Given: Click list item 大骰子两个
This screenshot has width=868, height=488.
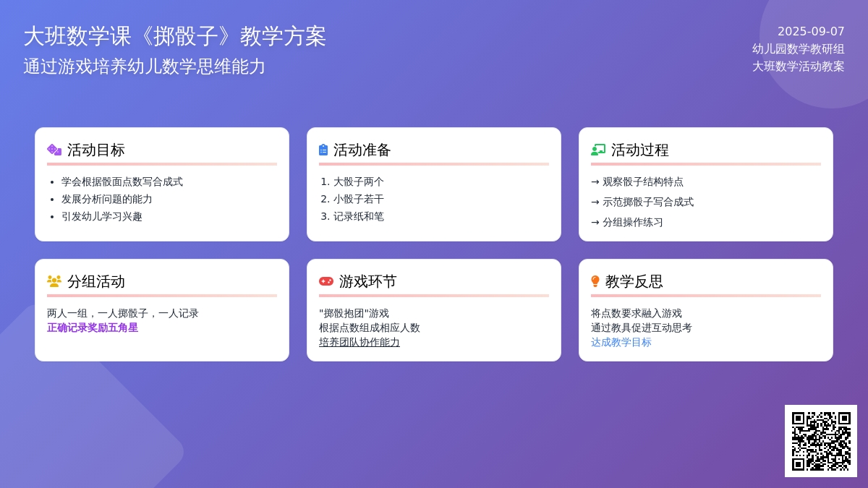Looking at the screenshot, I should coord(359,181).
